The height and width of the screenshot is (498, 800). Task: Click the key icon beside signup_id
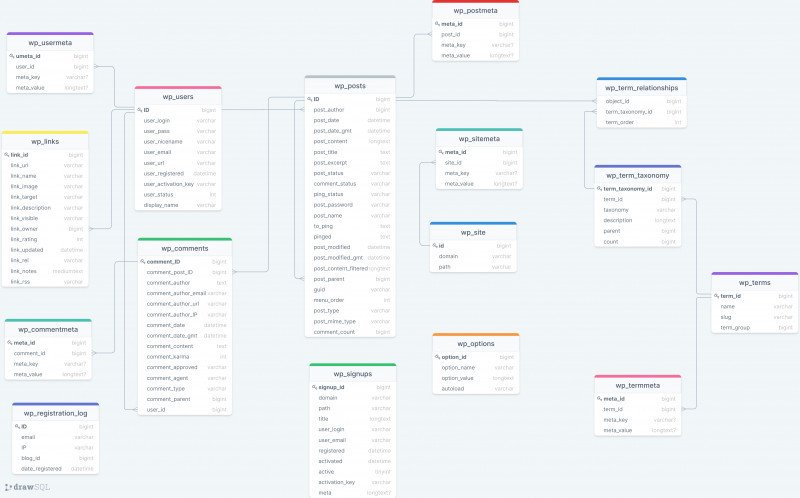[x=314, y=387]
